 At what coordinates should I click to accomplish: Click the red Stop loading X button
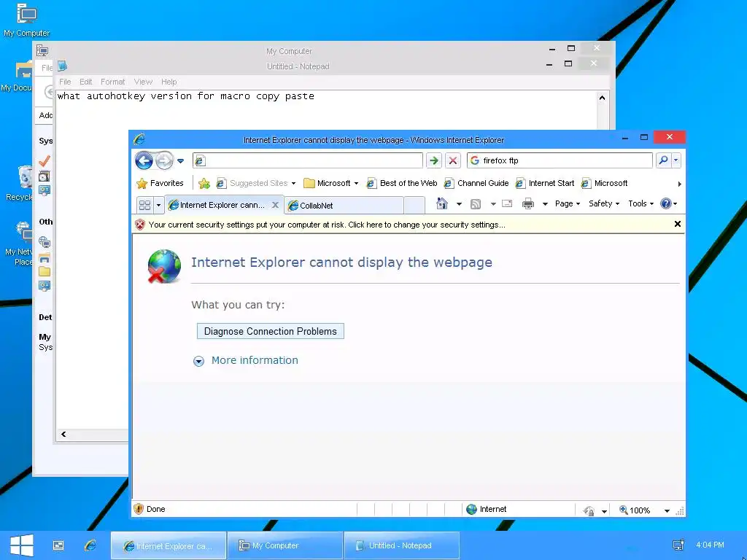click(x=452, y=160)
